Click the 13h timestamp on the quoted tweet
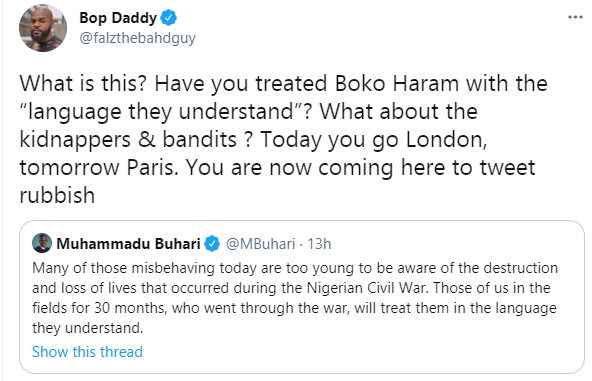592x381 pixels. [319, 244]
